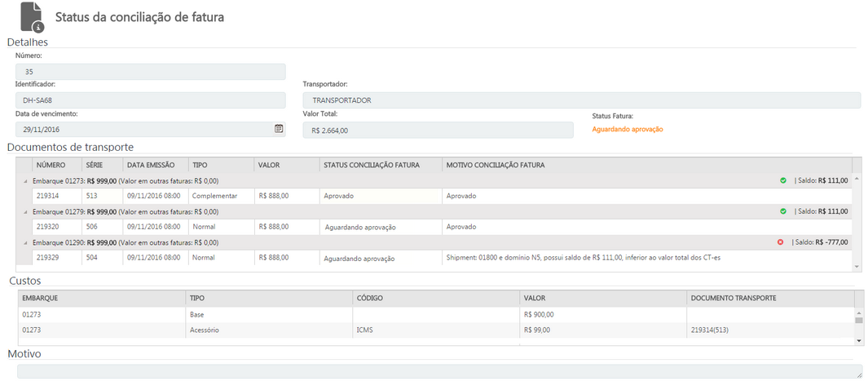The image size is (868, 381).
Task: Select document number 219320
Action: tap(47, 227)
